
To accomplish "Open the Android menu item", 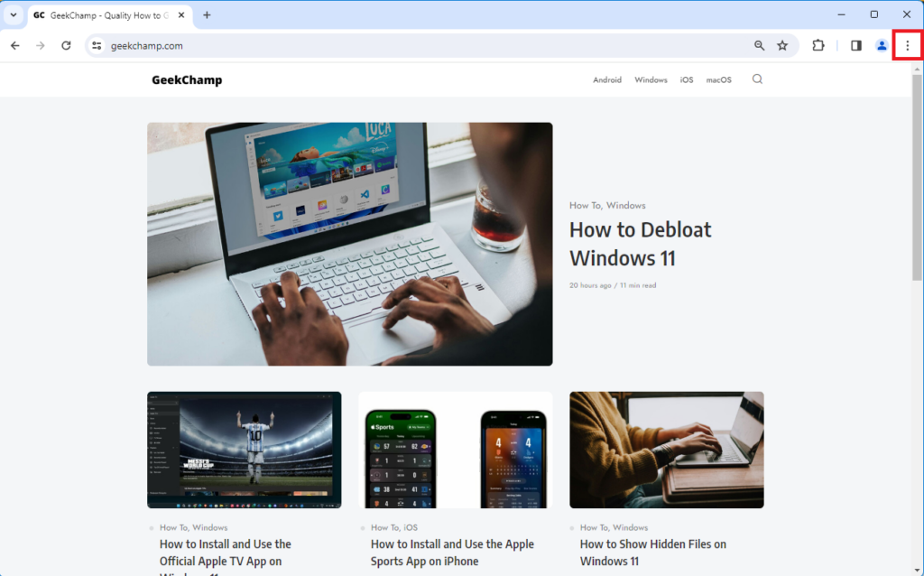I will click(x=607, y=79).
